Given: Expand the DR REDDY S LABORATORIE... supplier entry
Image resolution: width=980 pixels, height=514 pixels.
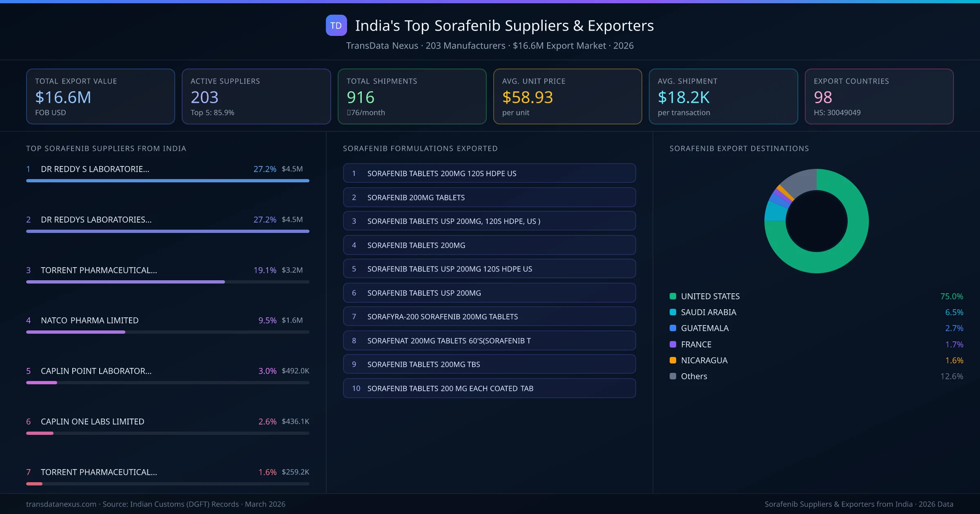Looking at the screenshot, I should (x=95, y=169).
